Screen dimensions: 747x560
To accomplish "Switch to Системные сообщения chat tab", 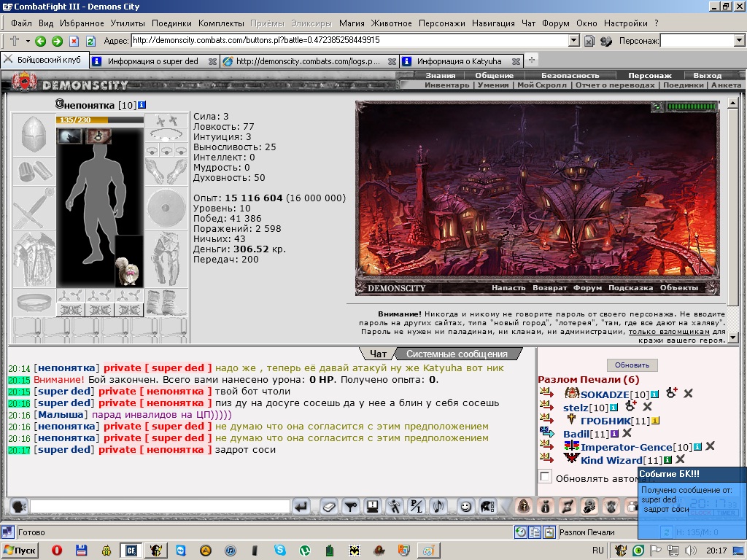I will (457, 354).
